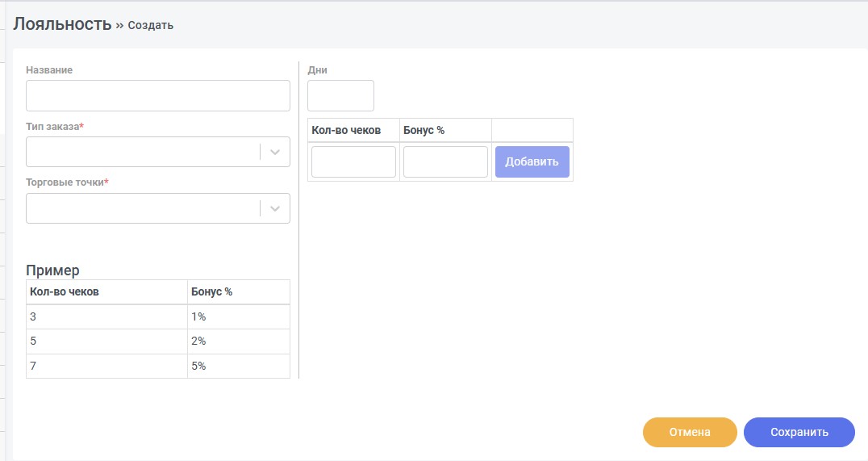
Task: Select example row with 3 checks
Action: coord(158,317)
